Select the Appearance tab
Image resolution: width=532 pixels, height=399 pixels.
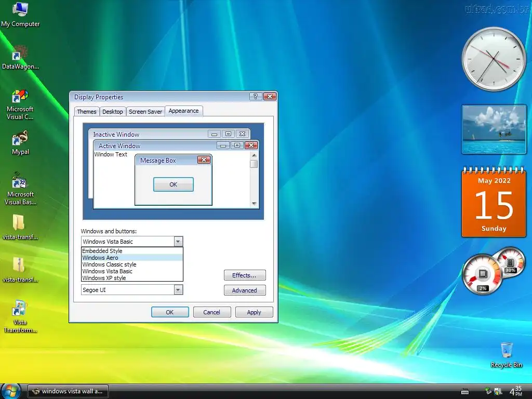tap(183, 111)
